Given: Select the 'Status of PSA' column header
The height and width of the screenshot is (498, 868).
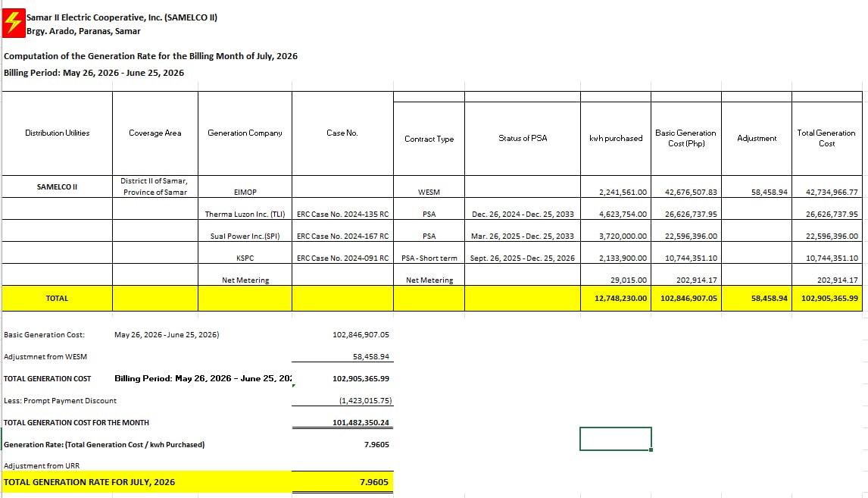Looking at the screenshot, I should coord(523,138).
